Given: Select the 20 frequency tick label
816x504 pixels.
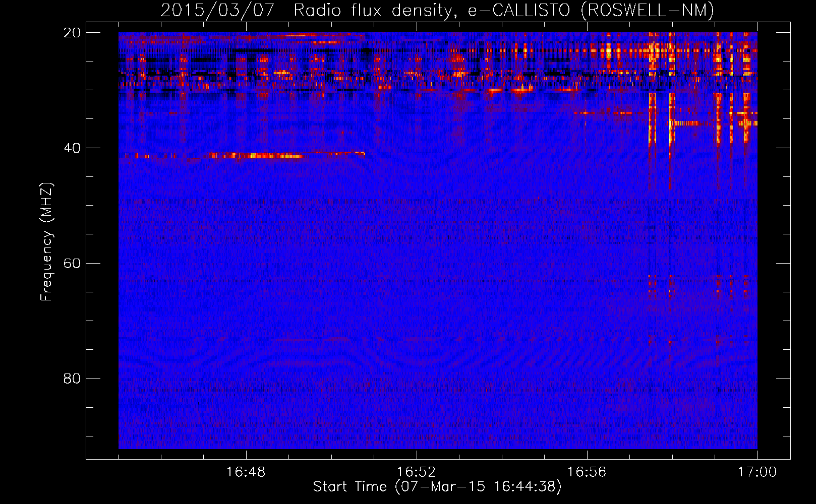Looking at the screenshot, I should 72,33.
